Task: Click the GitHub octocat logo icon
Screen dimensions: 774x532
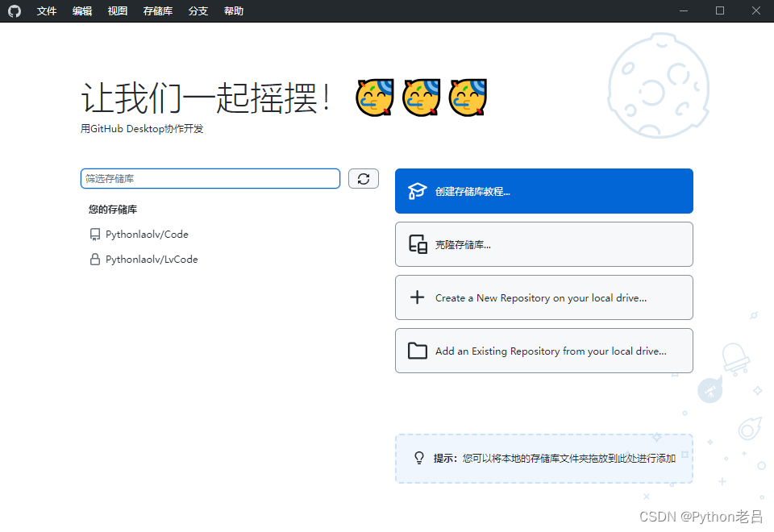Action: pos(15,10)
